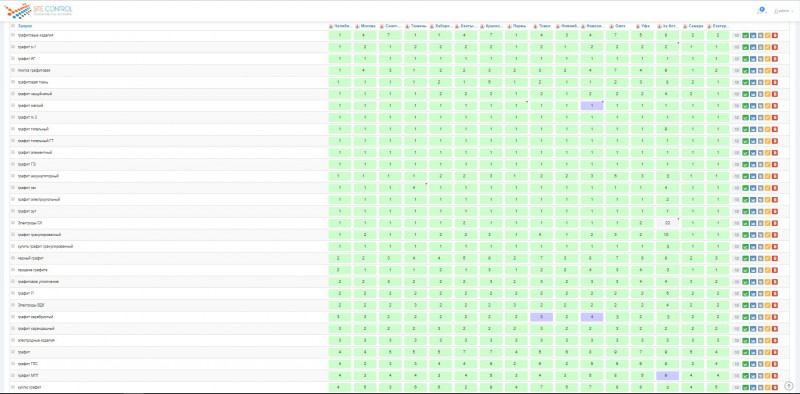The width and height of the screenshot is (800, 394).
Task: Click blue chart icon in графит мелкий row
Action: (753, 106)
